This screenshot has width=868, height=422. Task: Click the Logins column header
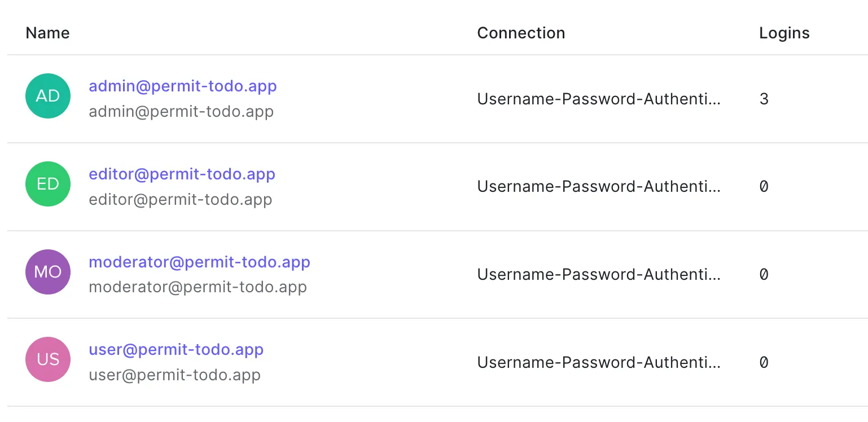coord(784,33)
